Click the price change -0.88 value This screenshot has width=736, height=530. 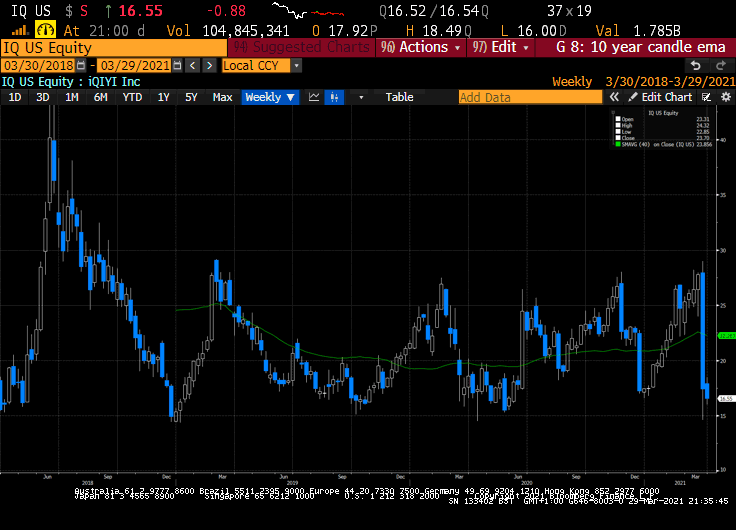tap(226, 11)
